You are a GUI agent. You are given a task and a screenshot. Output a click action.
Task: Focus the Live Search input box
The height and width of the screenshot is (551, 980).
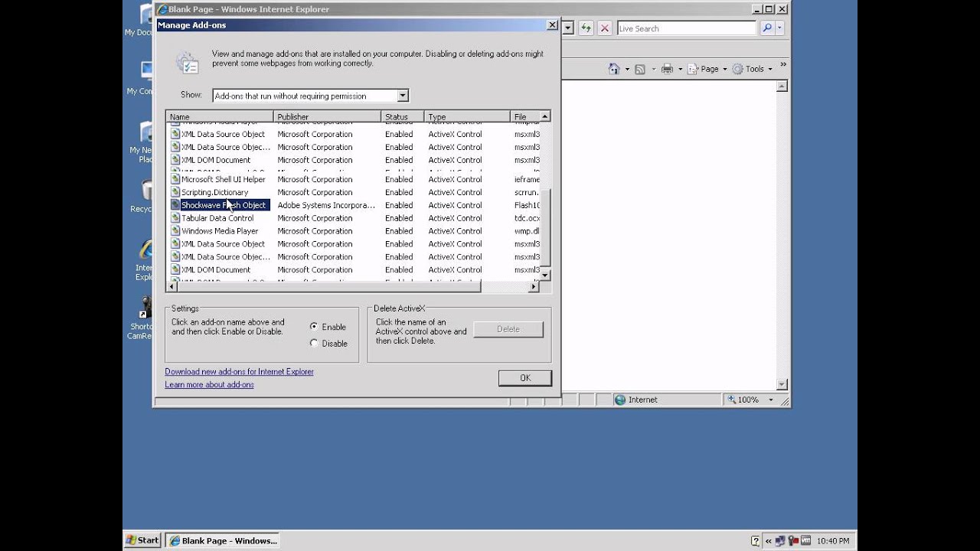pyautogui.click(x=686, y=28)
